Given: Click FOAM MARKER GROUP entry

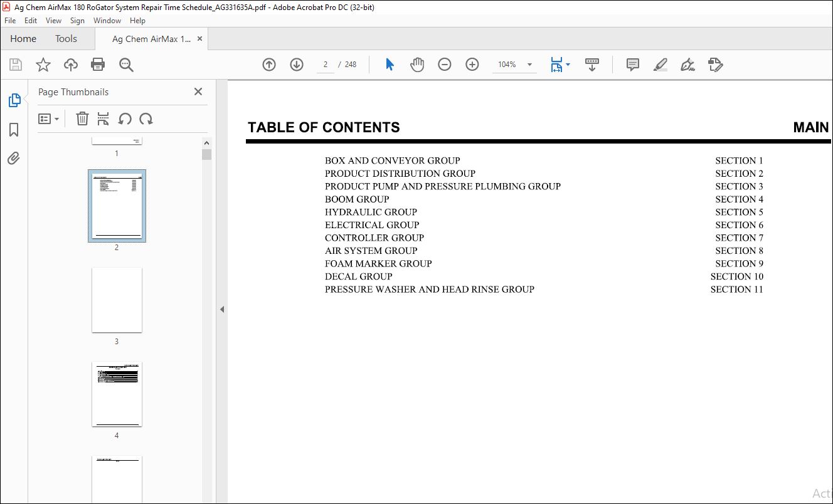Looking at the screenshot, I should point(378,263).
